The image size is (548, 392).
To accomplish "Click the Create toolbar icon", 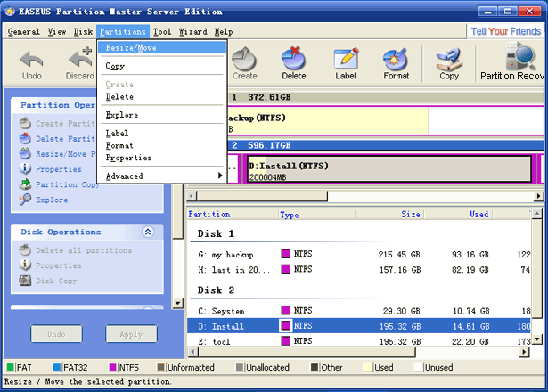I will click(244, 59).
